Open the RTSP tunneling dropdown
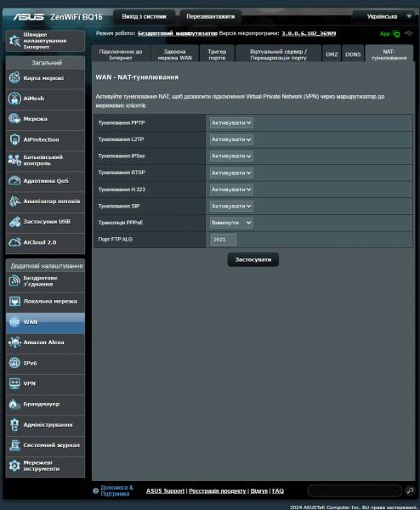Screen dimensions: 420x510 231,173
